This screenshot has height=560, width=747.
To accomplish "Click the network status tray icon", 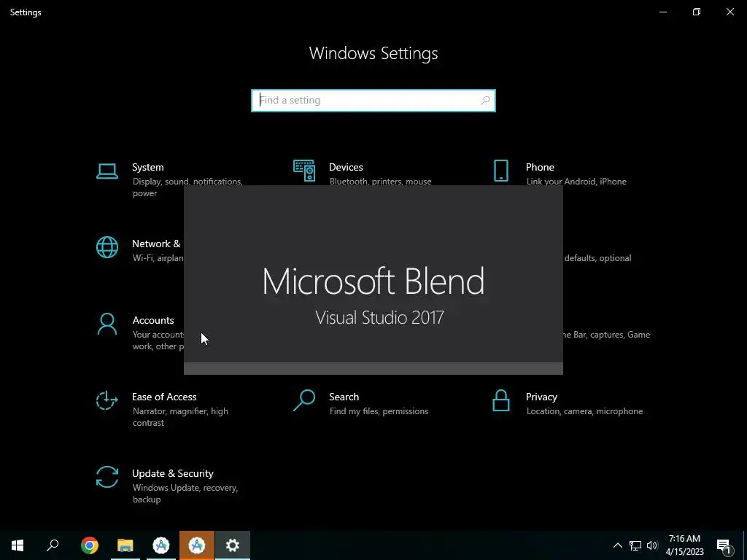I will tap(635, 545).
